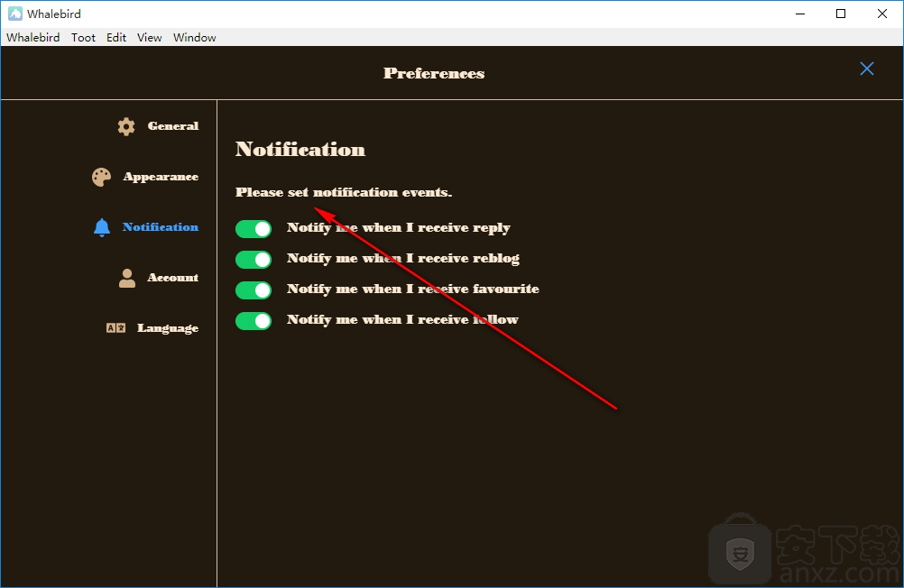Screen dimensions: 904x588
Task: Select the Appearance section
Action: click(x=161, y=177)
